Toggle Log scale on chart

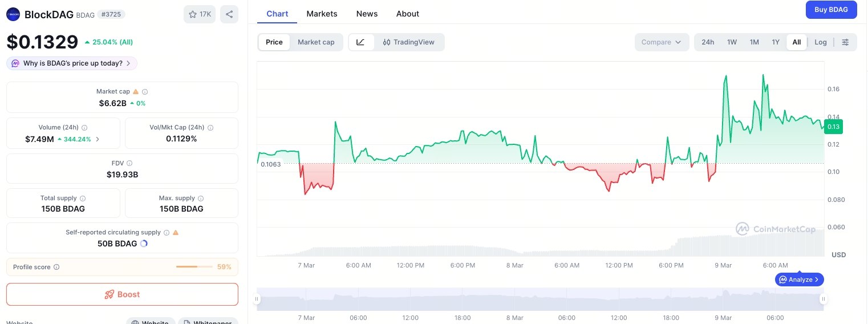coord(820,42)
